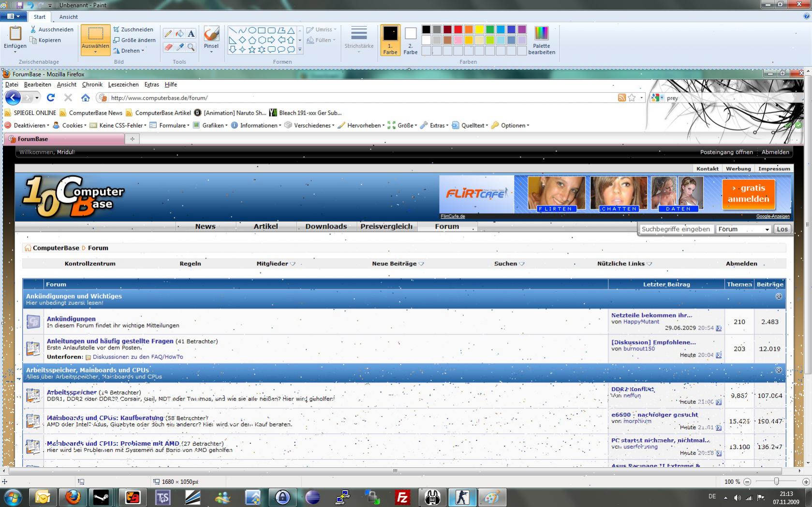Choose the straight line shape
Screen dimensions: 812x507
pyautogui.click(x=233, y=30)
